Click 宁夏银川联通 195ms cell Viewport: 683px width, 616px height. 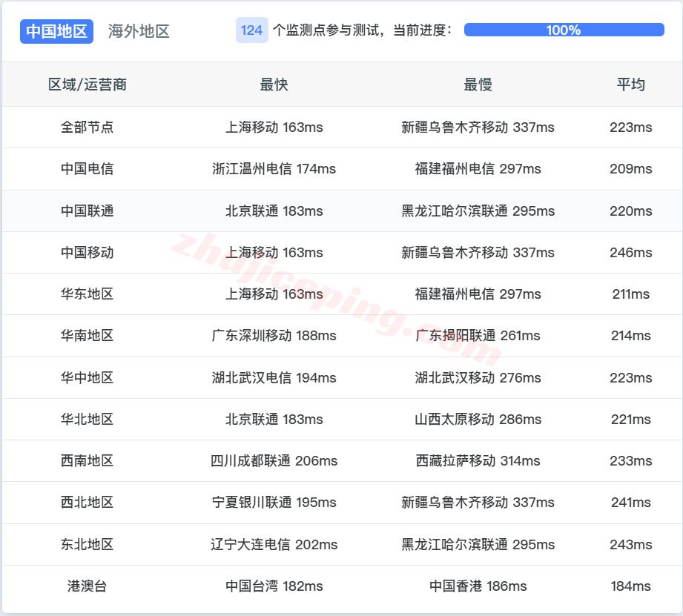274,502
